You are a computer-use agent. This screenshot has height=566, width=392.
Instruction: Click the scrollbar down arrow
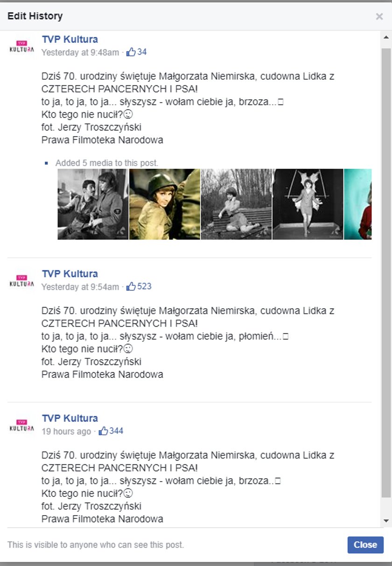click(x=386, y=520)
